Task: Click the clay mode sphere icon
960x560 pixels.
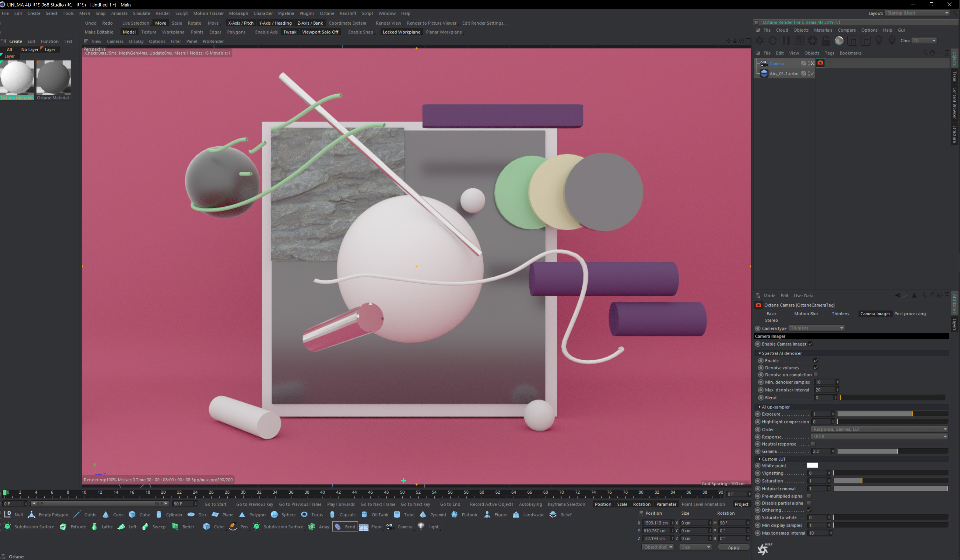Action: pyautogui.click(x=839, y=41)
